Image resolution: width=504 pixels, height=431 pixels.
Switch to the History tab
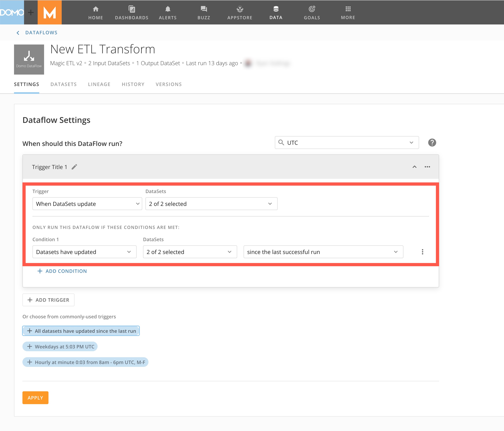(133, 84)
